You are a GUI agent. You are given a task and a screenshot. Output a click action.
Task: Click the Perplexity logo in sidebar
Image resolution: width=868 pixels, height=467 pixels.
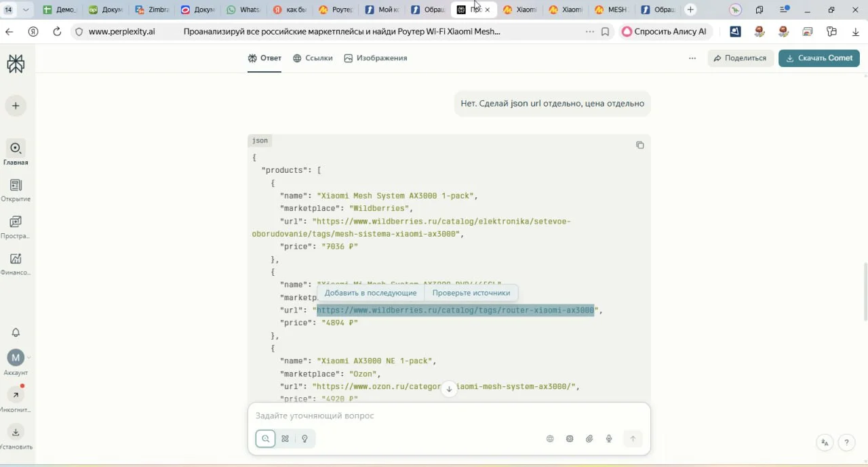(16, 64)
